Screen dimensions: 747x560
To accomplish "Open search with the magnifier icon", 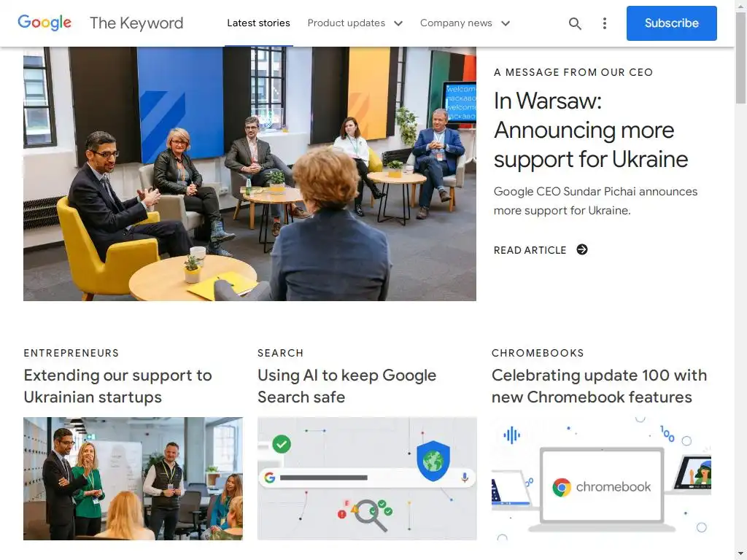I will tap(575, 23).
